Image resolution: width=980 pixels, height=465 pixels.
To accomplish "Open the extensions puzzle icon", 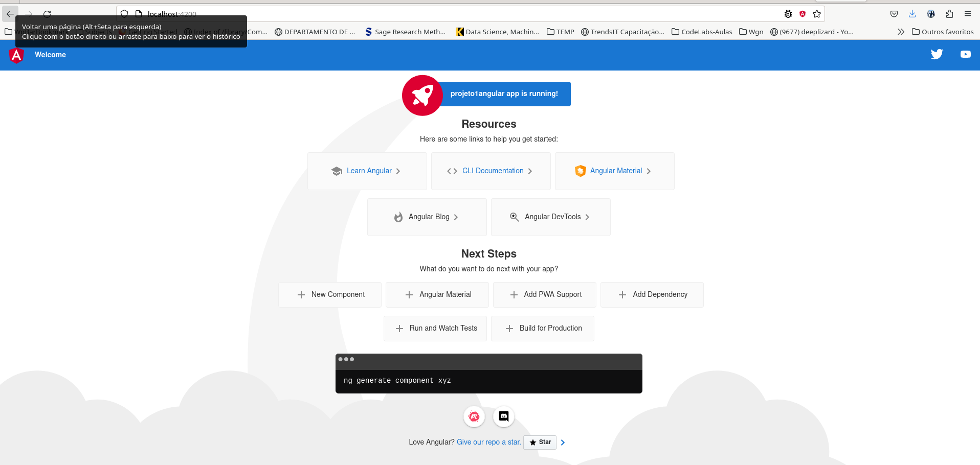I will click(949, 14).
